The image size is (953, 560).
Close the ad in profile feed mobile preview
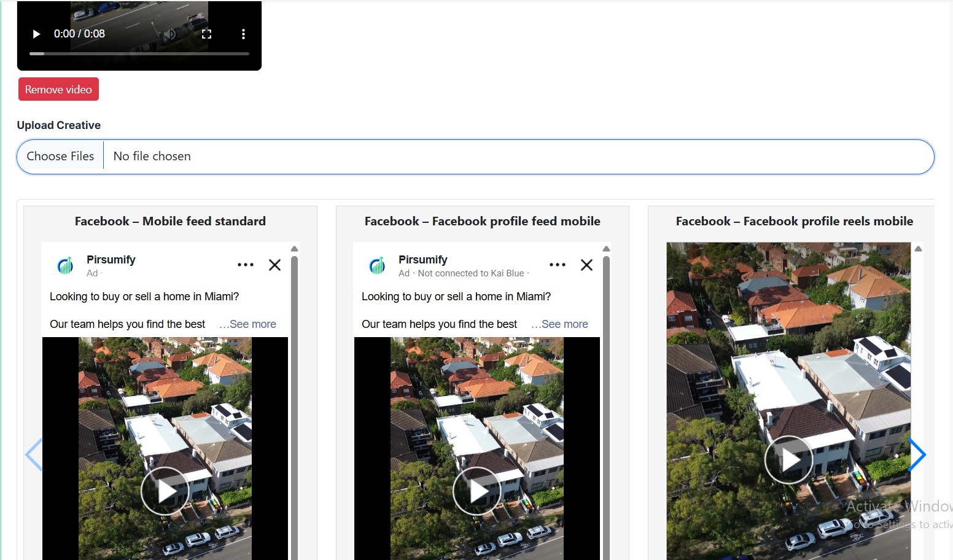586,265
